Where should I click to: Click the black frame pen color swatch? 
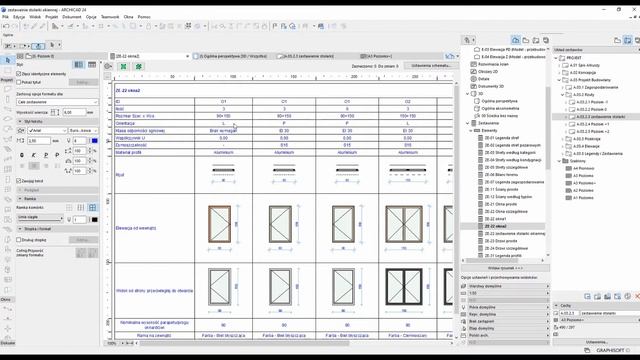tap(95, 220)
